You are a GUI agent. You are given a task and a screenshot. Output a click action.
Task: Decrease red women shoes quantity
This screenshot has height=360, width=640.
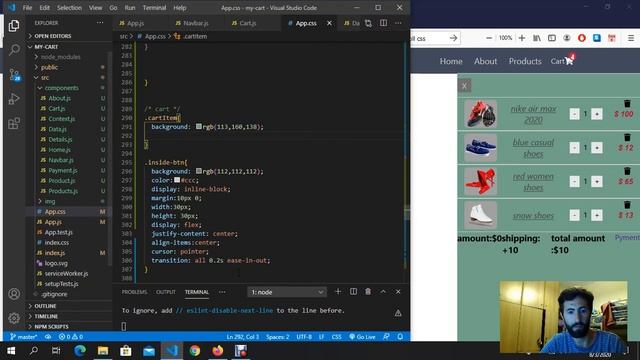tap(574, 181)
